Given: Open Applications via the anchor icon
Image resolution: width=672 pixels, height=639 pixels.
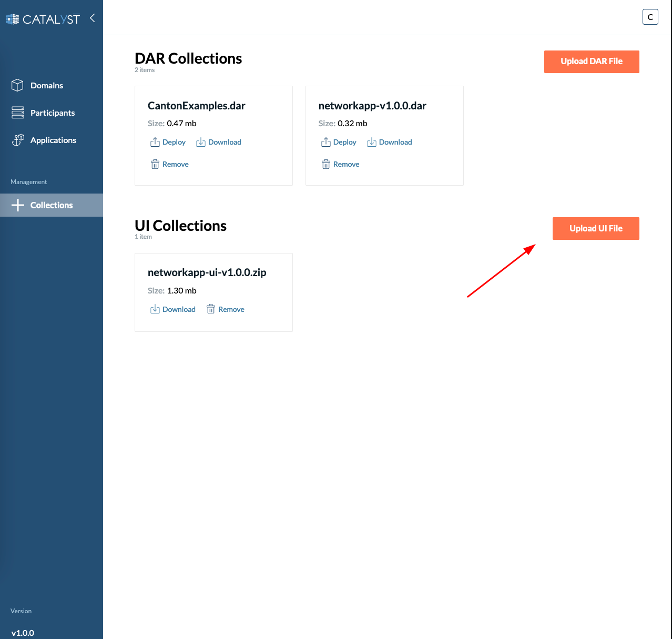Looking at the screenshot, I should 17,139.
